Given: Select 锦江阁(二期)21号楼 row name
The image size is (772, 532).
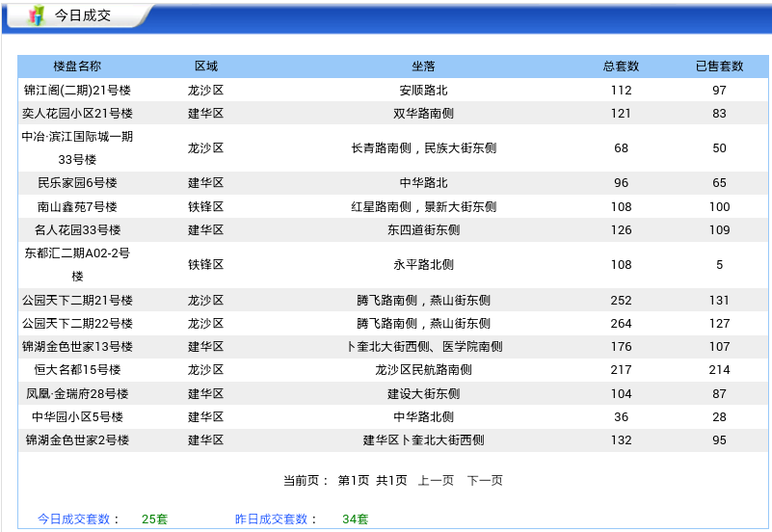Looking at the screenshot, I should [77, 90].
